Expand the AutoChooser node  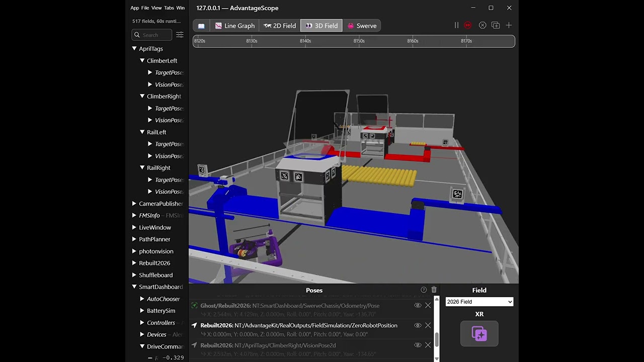click(142, 299)
